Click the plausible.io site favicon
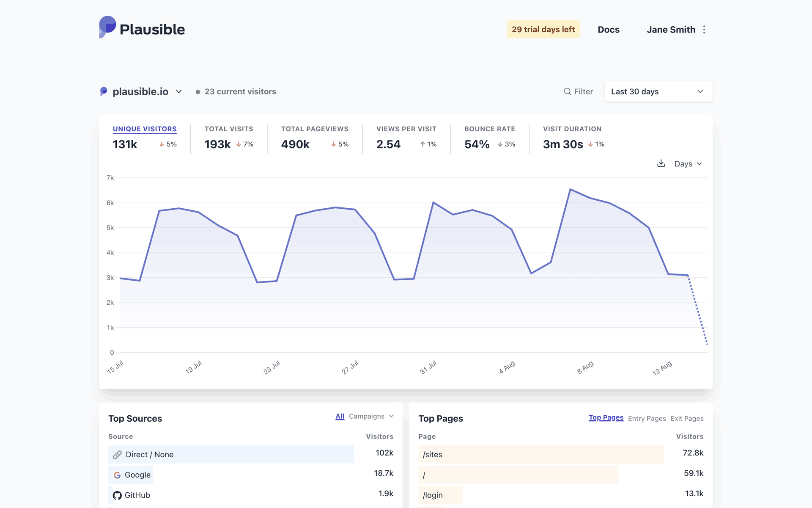 pyautogui.click(x=104, y=91)
